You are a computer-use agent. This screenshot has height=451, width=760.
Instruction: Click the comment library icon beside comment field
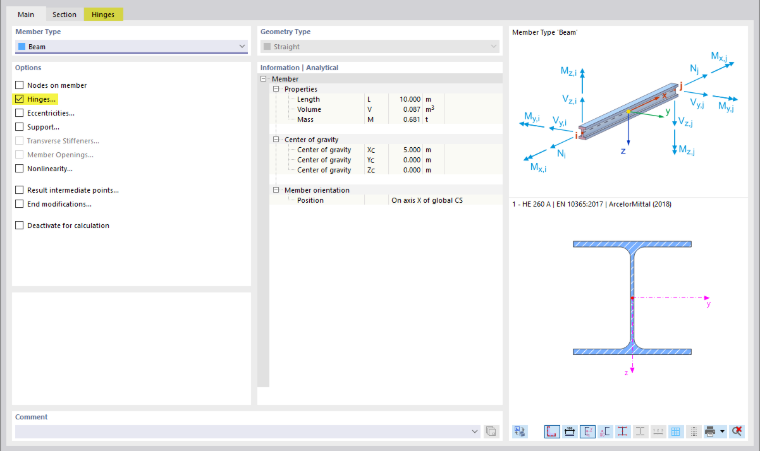tap(491, 431)
